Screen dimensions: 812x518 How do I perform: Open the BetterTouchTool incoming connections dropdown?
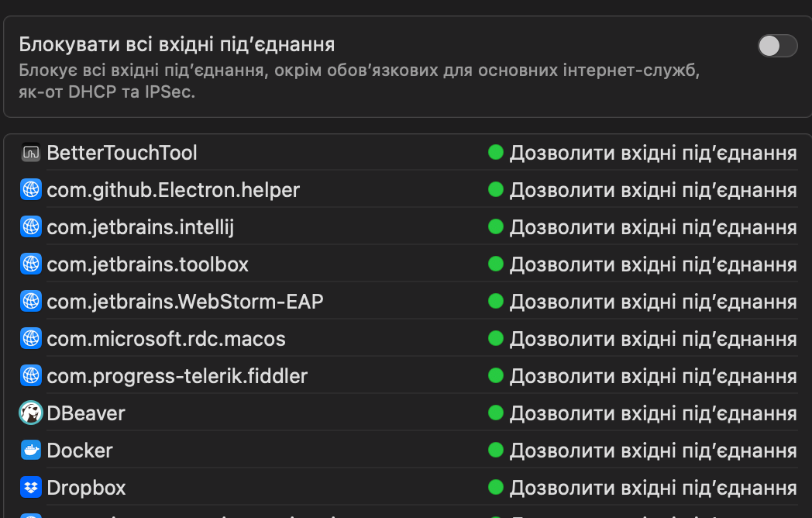pos(642,153)
